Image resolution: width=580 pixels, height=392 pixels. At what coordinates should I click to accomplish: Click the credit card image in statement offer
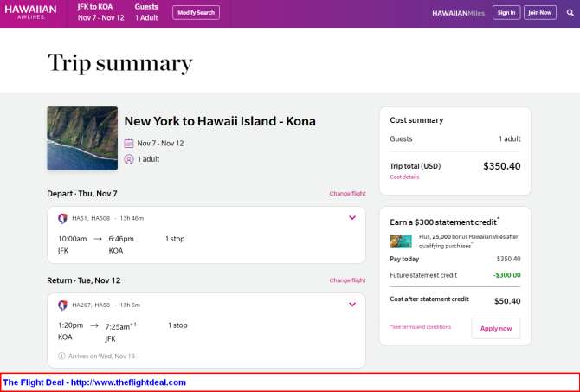click(x=401, y=241)
